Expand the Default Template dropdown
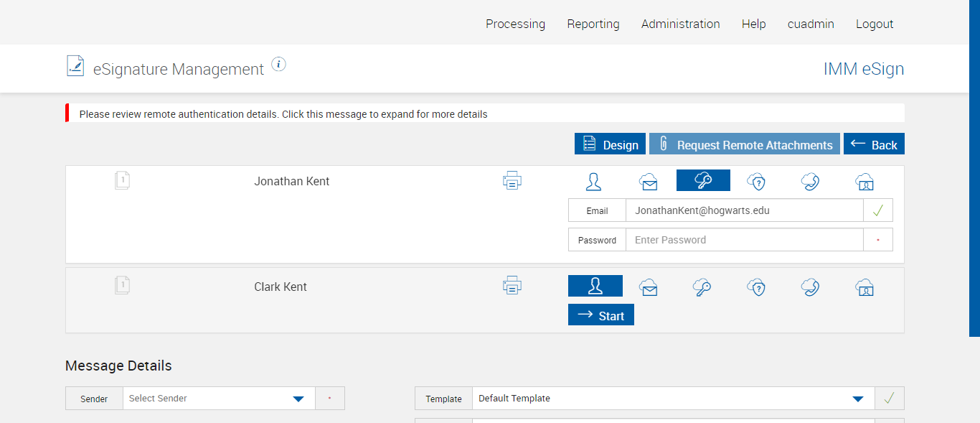 click(x=673, y=399)
